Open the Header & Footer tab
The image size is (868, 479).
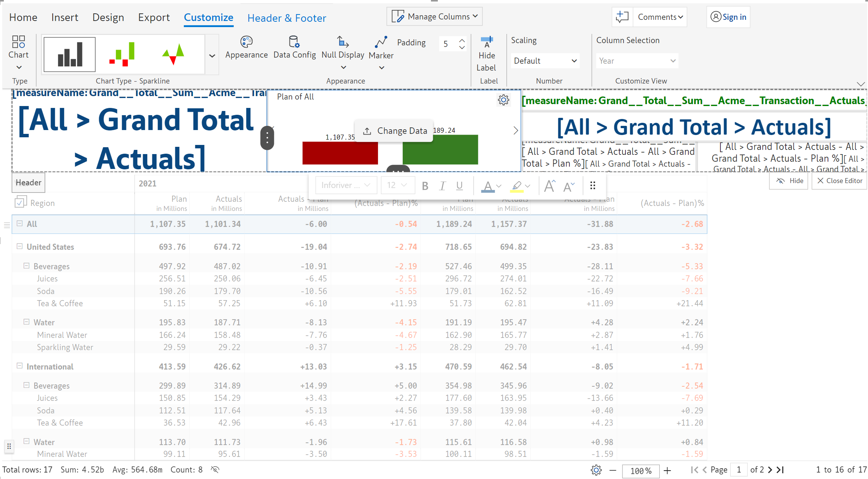click(x=286, y=18)
